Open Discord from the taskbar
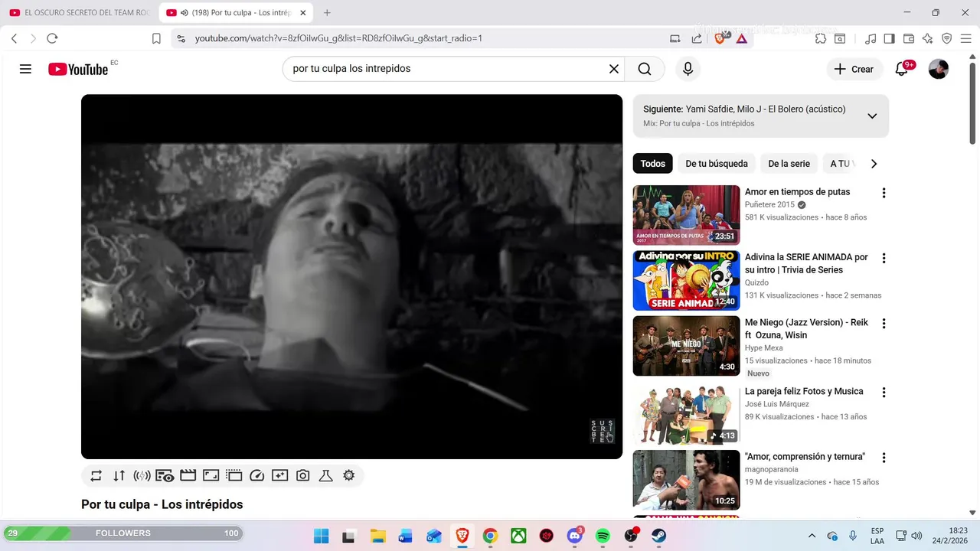Viewport: 980px width, 551px height. pos(575,536)
